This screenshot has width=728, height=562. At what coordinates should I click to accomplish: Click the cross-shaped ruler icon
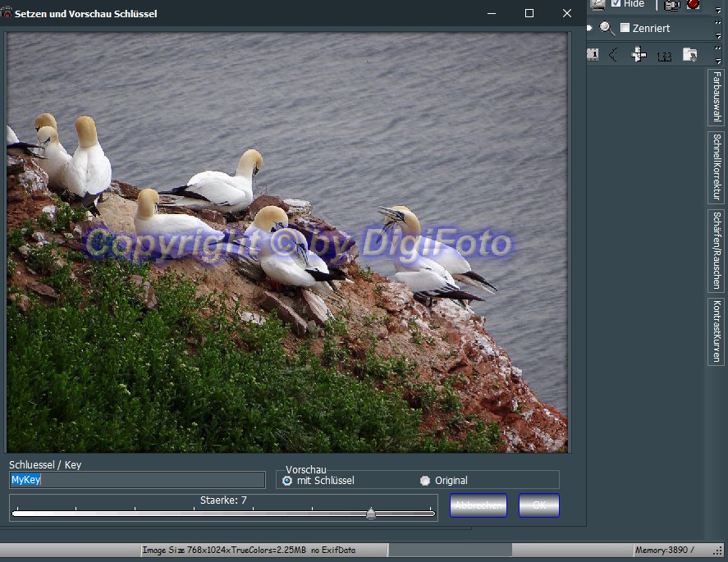tap(639, 55)
